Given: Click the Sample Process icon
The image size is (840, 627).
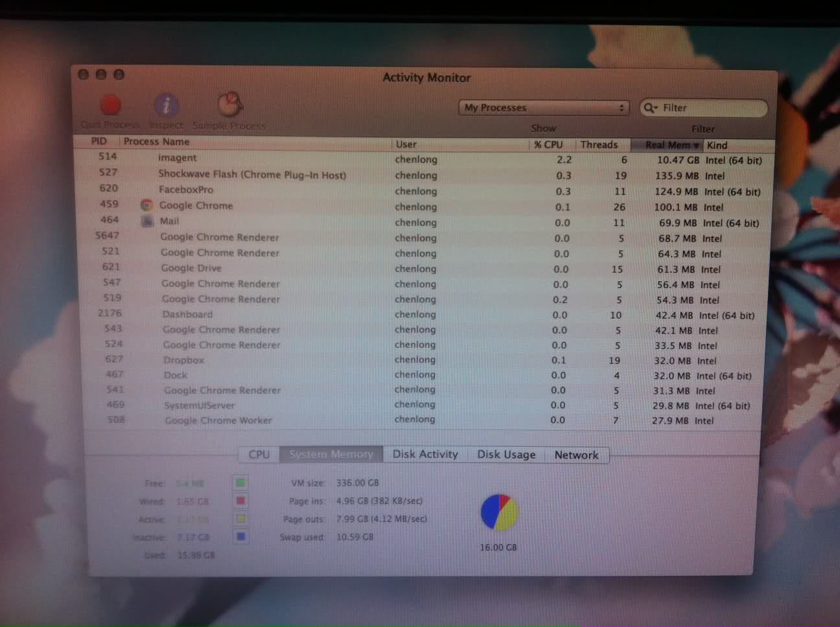Looking at the screenshot, I should pyautogui.click(x=229, y=104).
